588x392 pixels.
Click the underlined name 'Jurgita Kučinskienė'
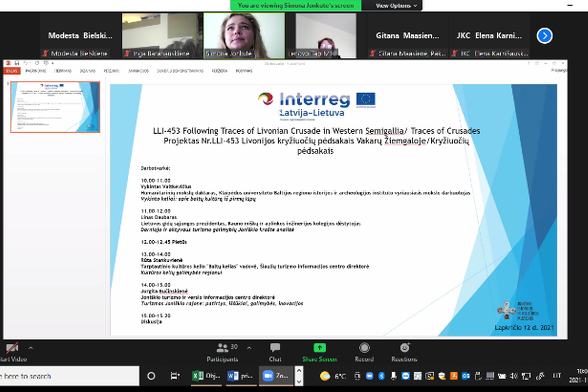[x=164, y=291]
